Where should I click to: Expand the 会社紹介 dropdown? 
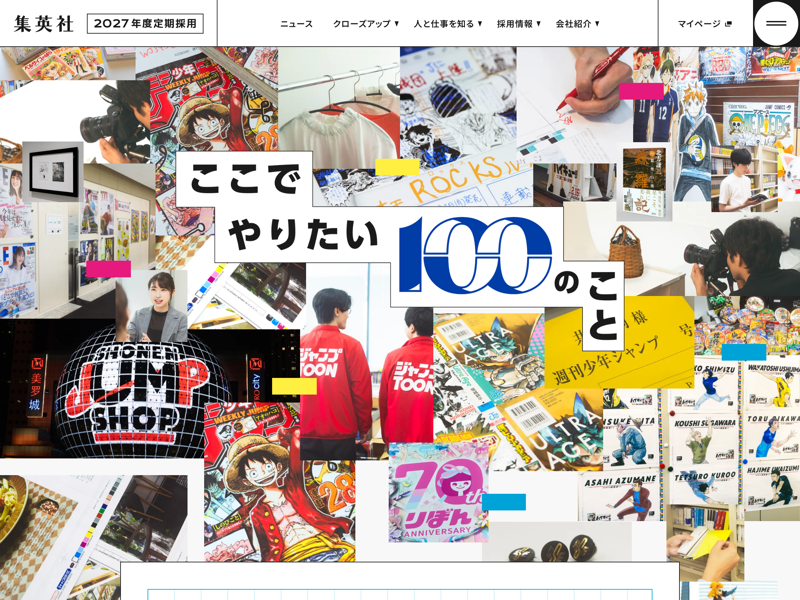point(577,23)
